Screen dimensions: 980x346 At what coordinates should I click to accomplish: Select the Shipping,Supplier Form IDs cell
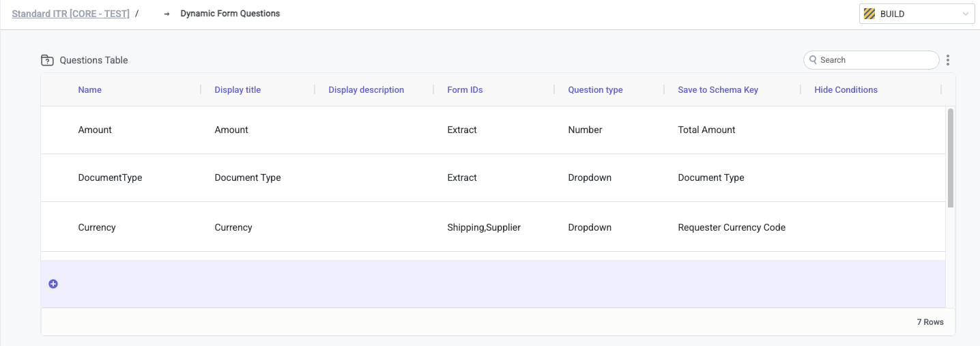[x=484, y=227]
